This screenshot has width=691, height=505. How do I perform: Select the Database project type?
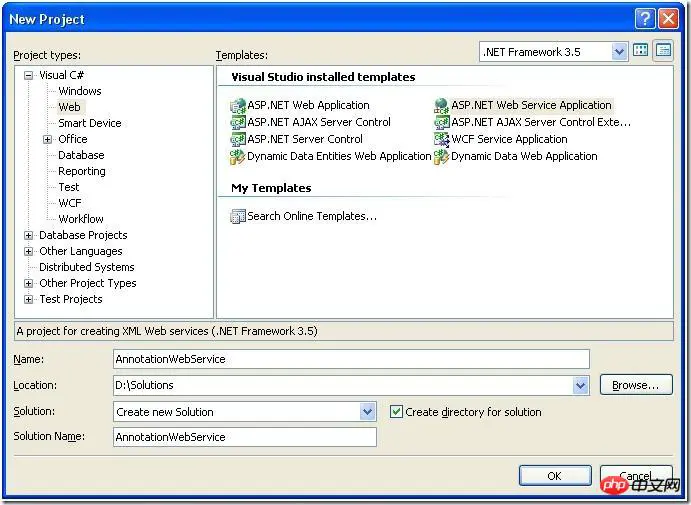pos(82,155)
